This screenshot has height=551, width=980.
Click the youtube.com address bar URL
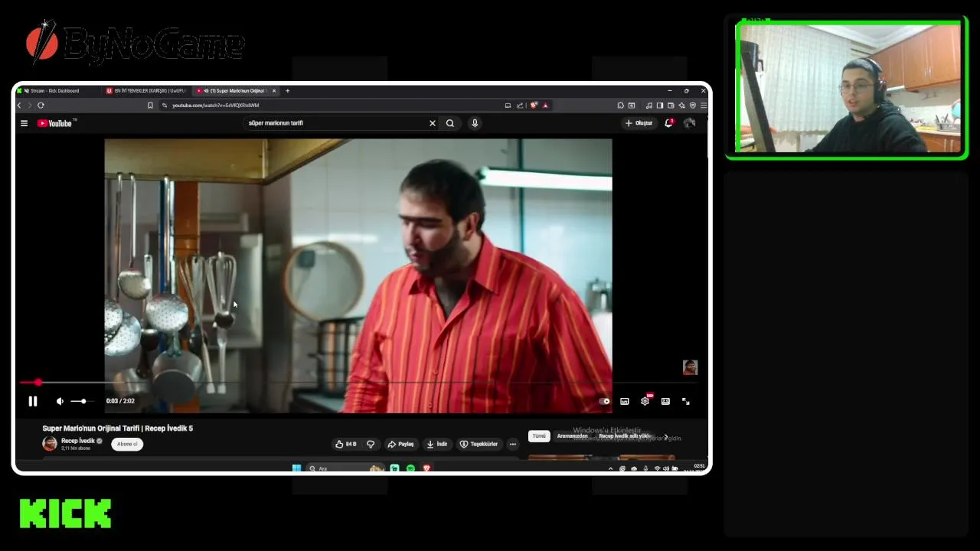215,106
